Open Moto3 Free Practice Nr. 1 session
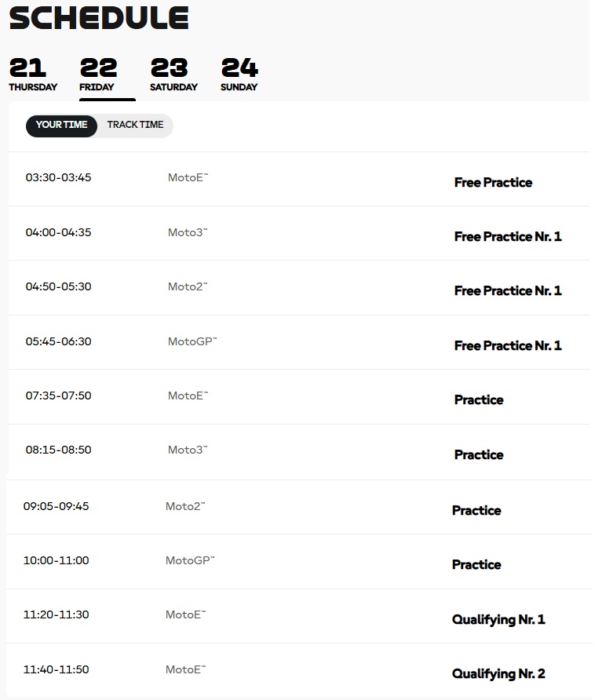This screenshot has width=595, height=700. (298, 234)
